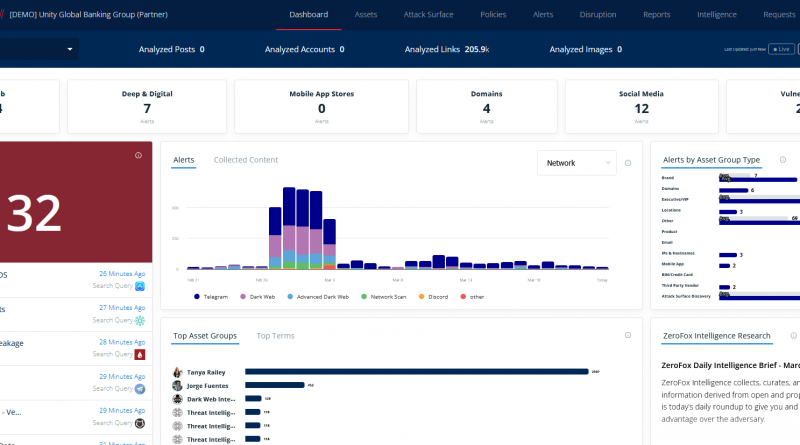800x445 pixels.
Task: Click blue search query icon, 26 minutes ago
Action: click(x=140, y=286)
